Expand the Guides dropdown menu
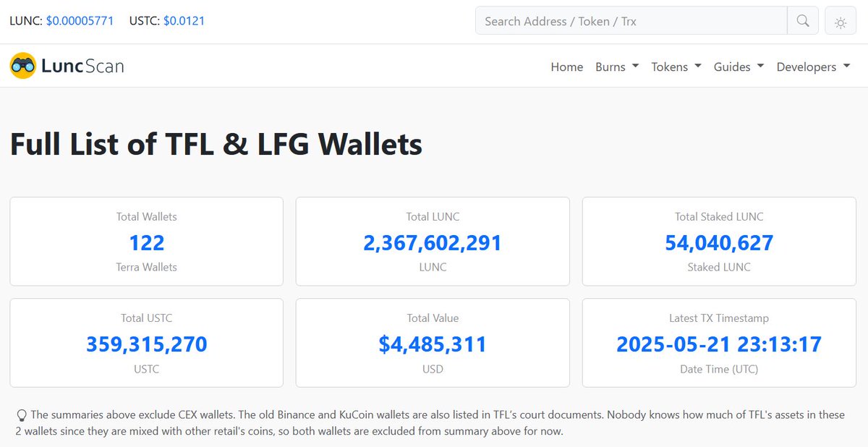 coord(739,67)
